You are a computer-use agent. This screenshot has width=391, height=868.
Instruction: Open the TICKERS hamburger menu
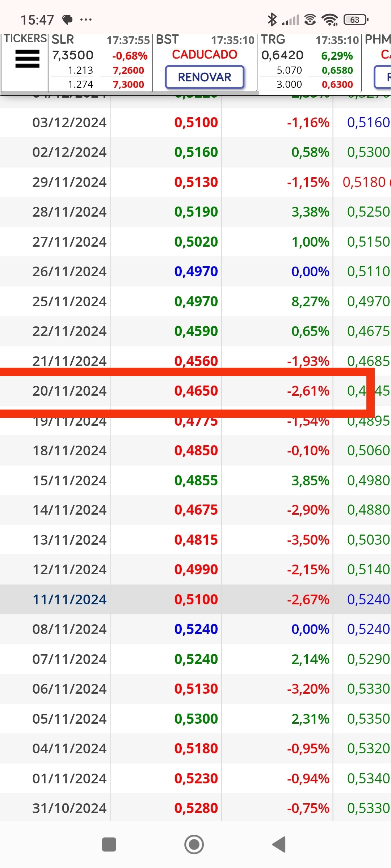pyautogui.click(x=27, y=59)
